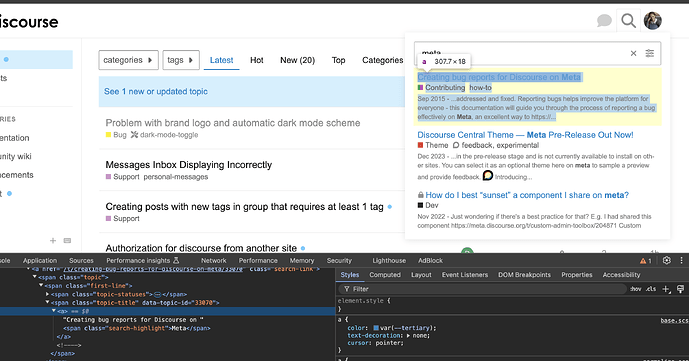Click the filter funnel icon in Styles

coord(347,289)
